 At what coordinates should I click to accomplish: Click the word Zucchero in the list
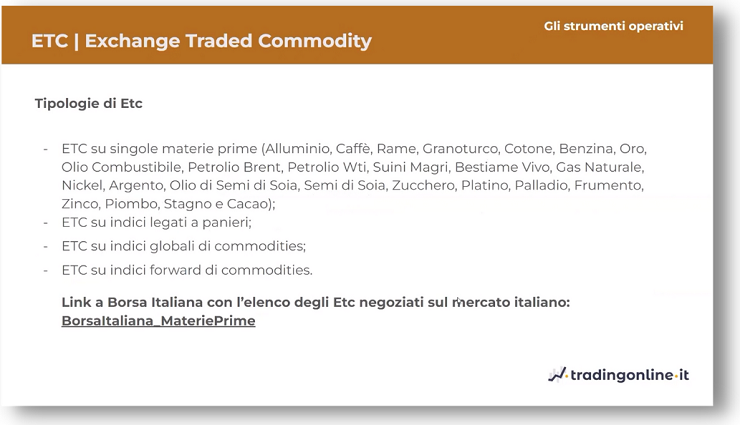423,185
